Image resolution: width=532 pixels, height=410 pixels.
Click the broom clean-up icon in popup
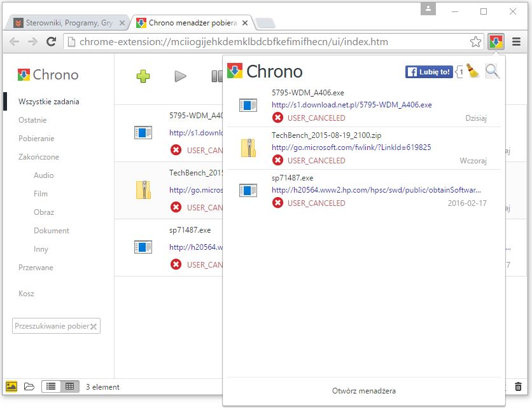point(472,71)
